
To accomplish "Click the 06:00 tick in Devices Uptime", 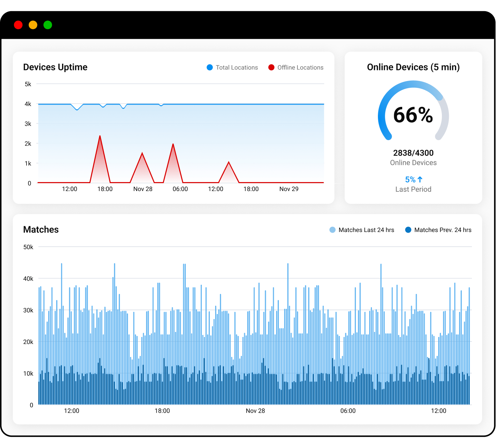I will point(180,189).
